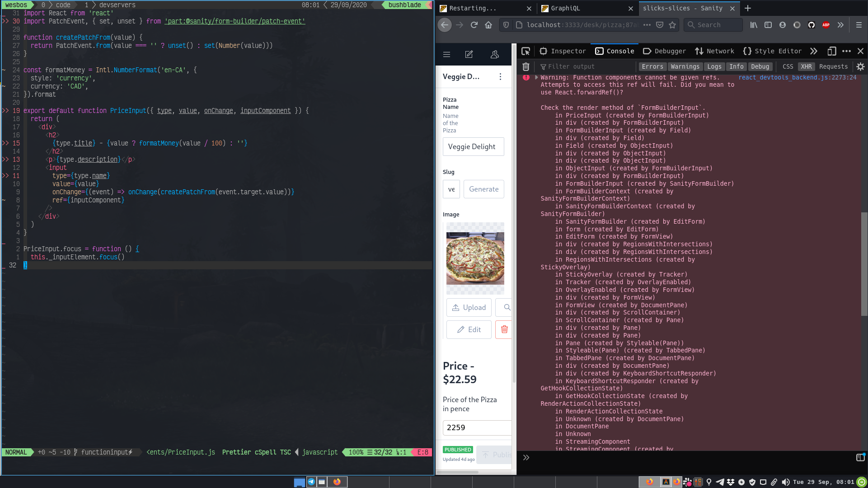
Task: Open the volume control in system tray
Action: 786,482
